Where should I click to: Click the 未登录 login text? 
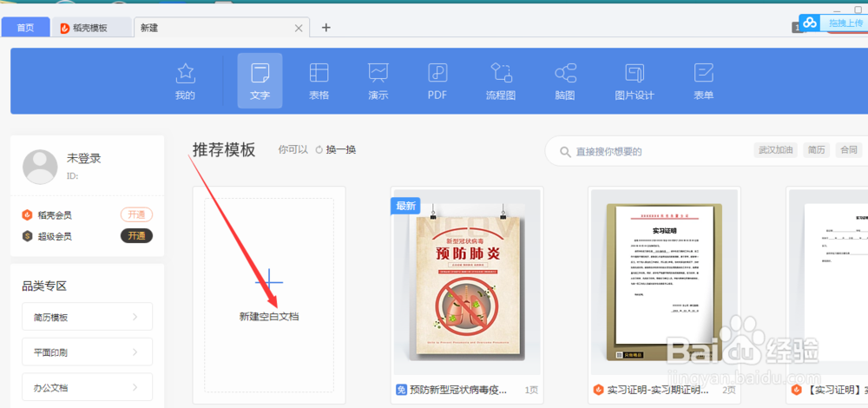[83, 158]
